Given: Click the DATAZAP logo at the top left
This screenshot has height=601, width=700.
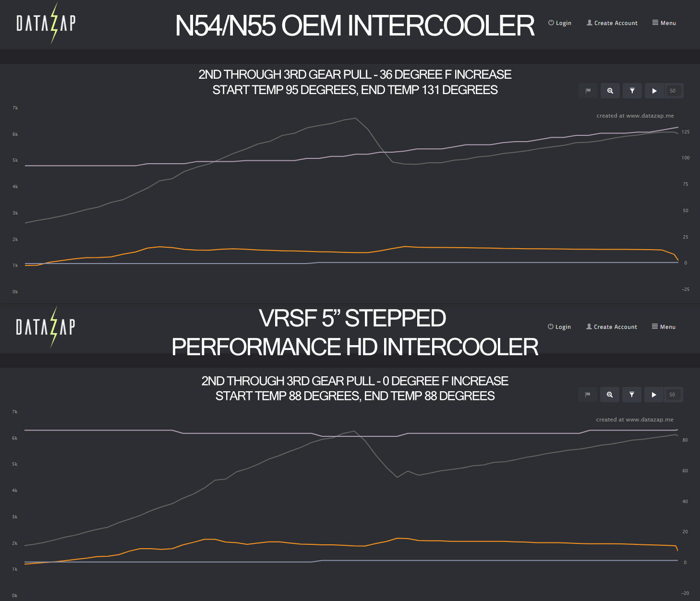Looking at the screenshot, I should click(46, 23).
